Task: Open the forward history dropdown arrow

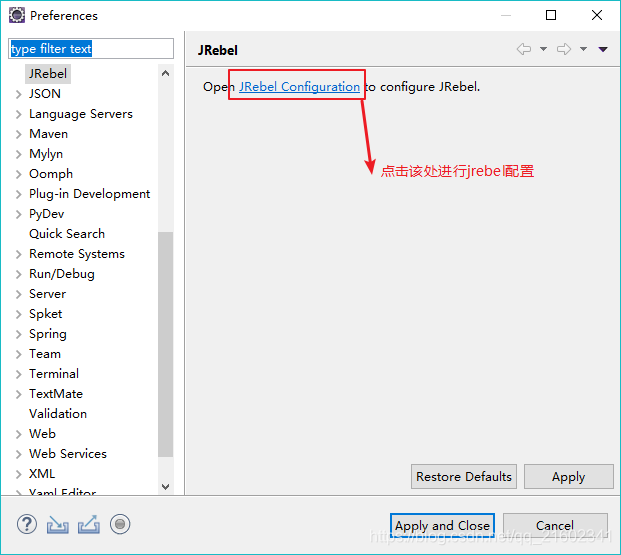Action: [583, 49]
